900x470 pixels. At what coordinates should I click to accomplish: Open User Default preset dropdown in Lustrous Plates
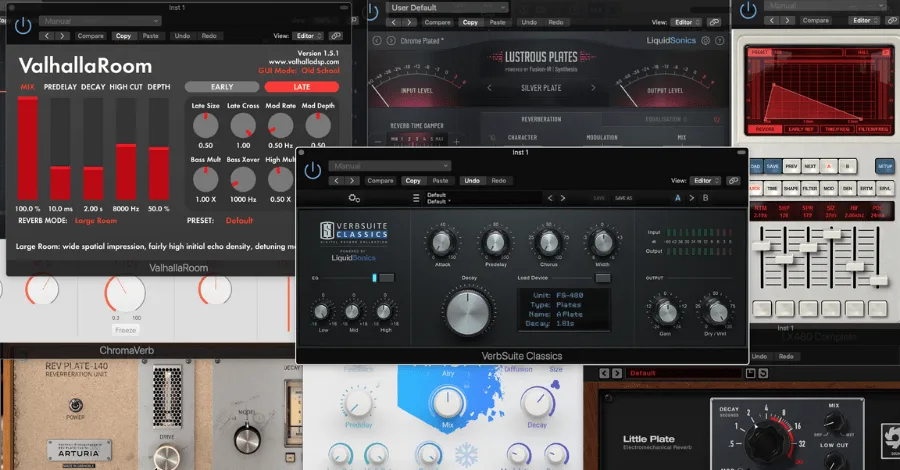[x=447, y=7]
